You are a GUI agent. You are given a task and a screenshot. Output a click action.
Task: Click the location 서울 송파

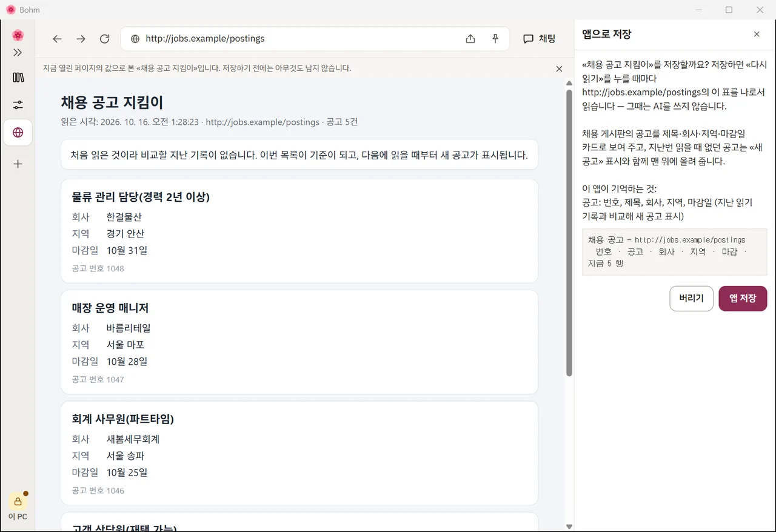point(125,455)
